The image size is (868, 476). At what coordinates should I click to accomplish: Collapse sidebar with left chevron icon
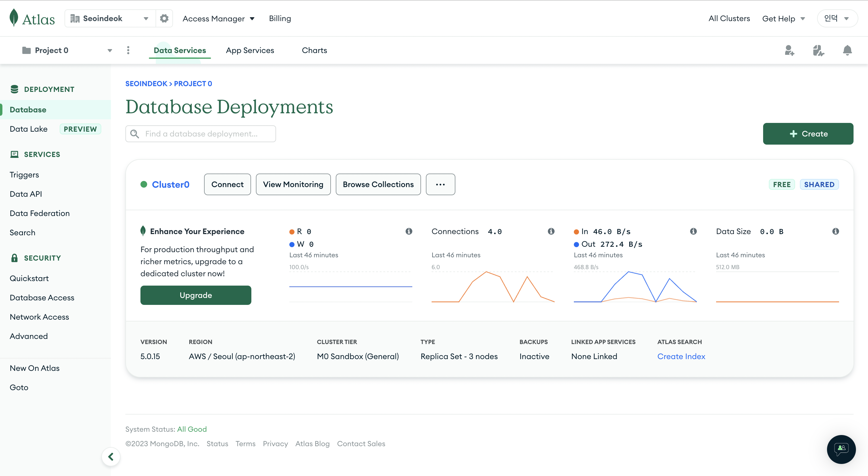click(111, 456)
